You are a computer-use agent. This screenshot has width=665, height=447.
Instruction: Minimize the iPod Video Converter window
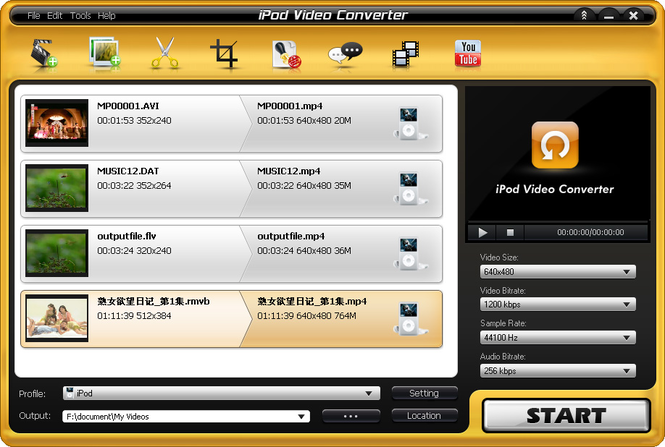coord(609,16)
